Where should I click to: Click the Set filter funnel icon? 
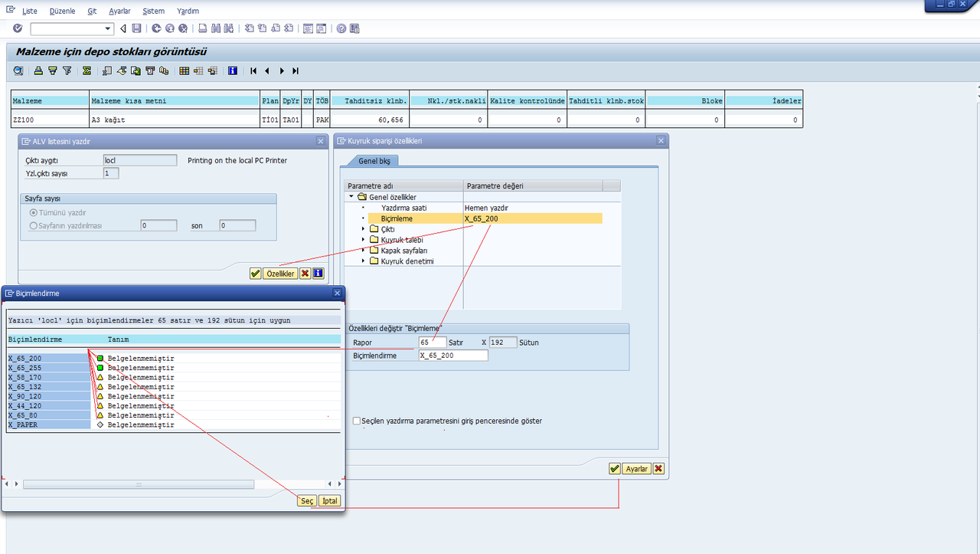coord(67,70)
